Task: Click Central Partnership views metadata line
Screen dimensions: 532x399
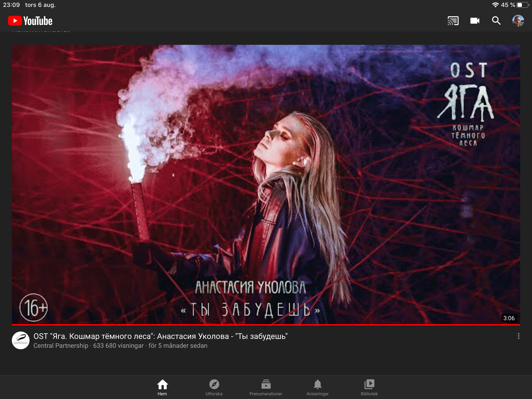Action: (120, 346)
